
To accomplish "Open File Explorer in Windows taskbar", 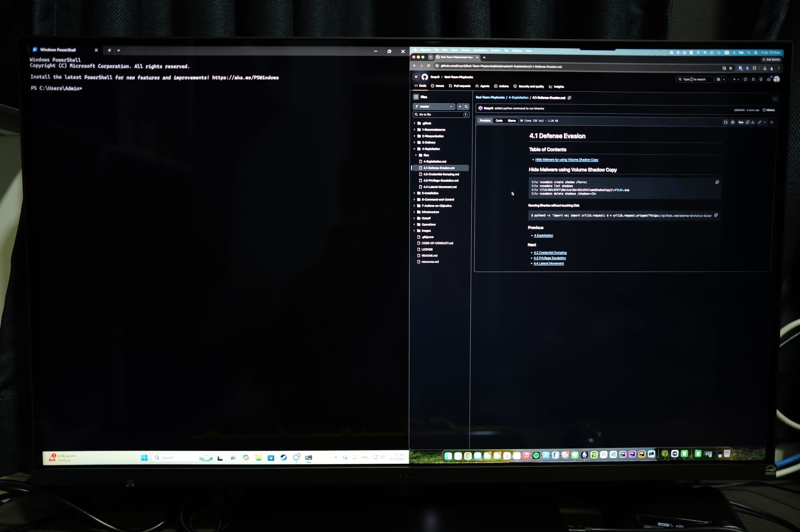I will tap(258, 458).
